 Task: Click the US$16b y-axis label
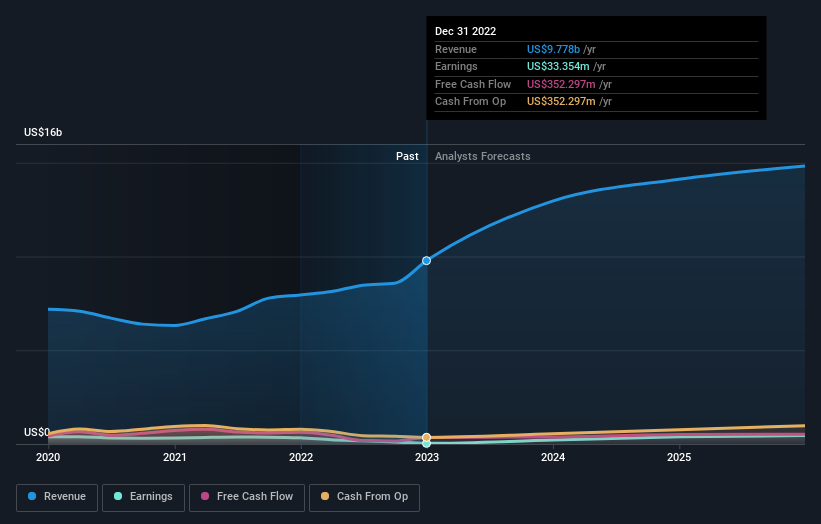43,132
